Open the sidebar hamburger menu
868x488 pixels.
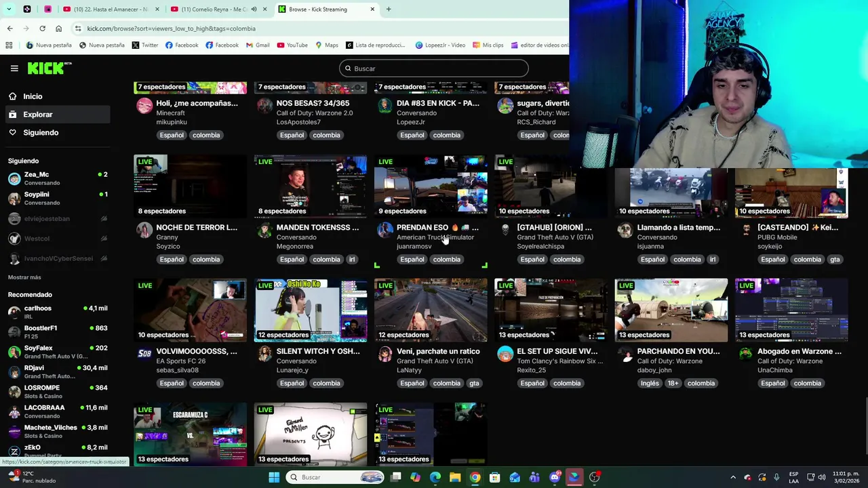coord(14,68)
